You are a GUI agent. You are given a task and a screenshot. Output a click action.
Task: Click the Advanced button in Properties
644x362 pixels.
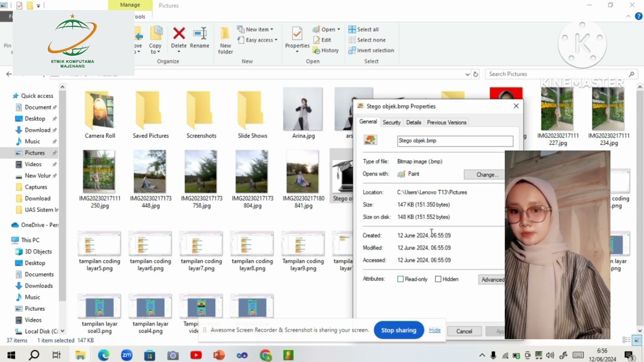point(492,280)
